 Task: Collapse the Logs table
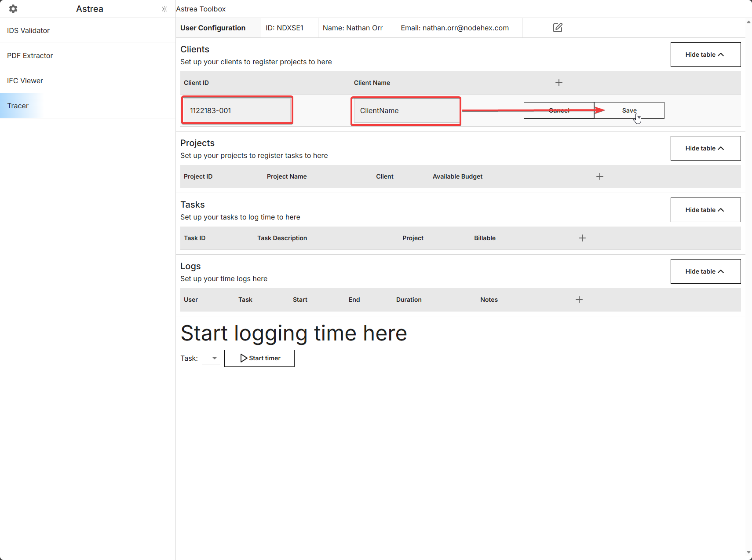[x=705, y=271]
